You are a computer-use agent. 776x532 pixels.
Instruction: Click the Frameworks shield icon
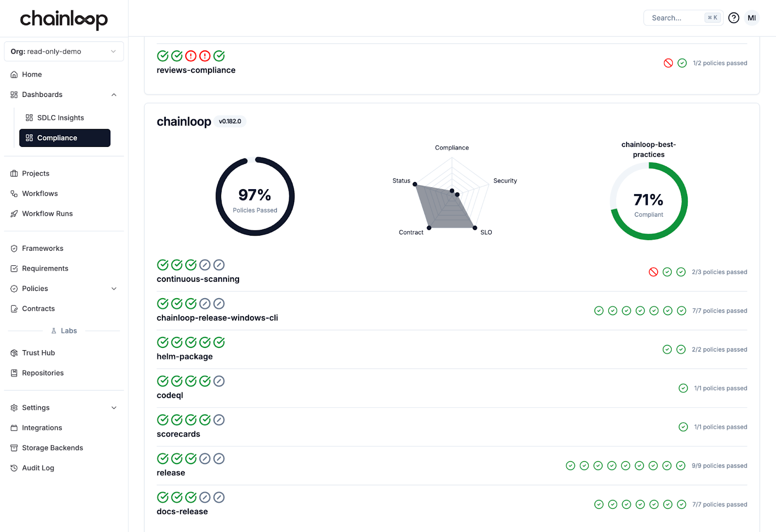(x=14, y=248)
